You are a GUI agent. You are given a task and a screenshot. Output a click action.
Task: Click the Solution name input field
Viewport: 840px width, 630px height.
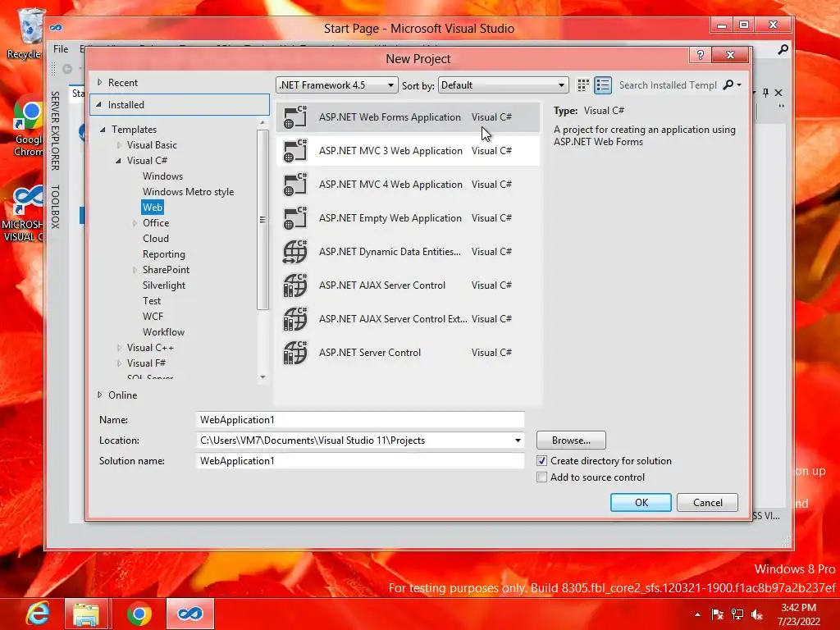click(x=360, y=461)
